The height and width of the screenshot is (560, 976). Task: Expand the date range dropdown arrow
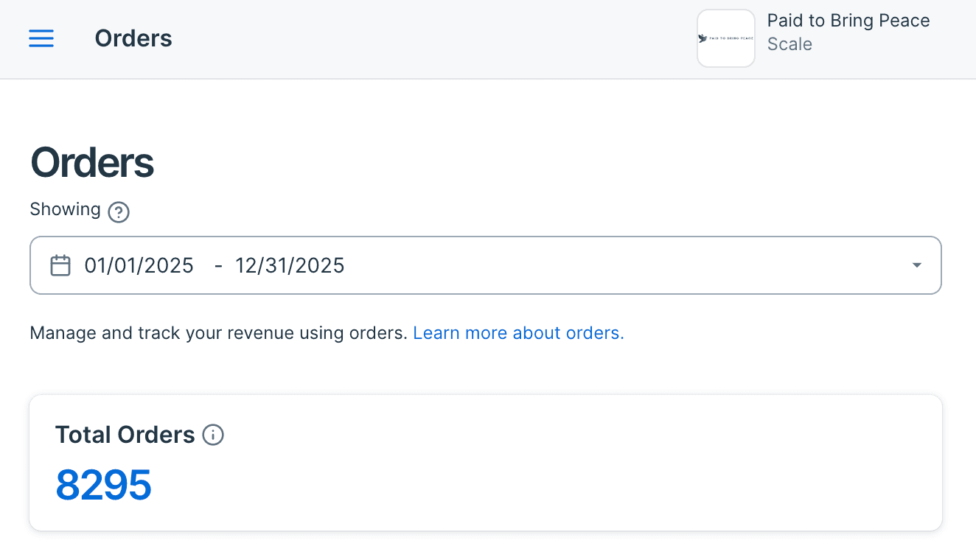[x=916, y=265]
